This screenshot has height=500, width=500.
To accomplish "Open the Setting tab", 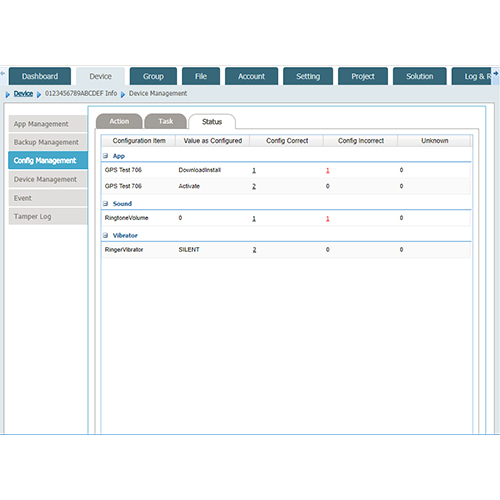I will 308,76.
